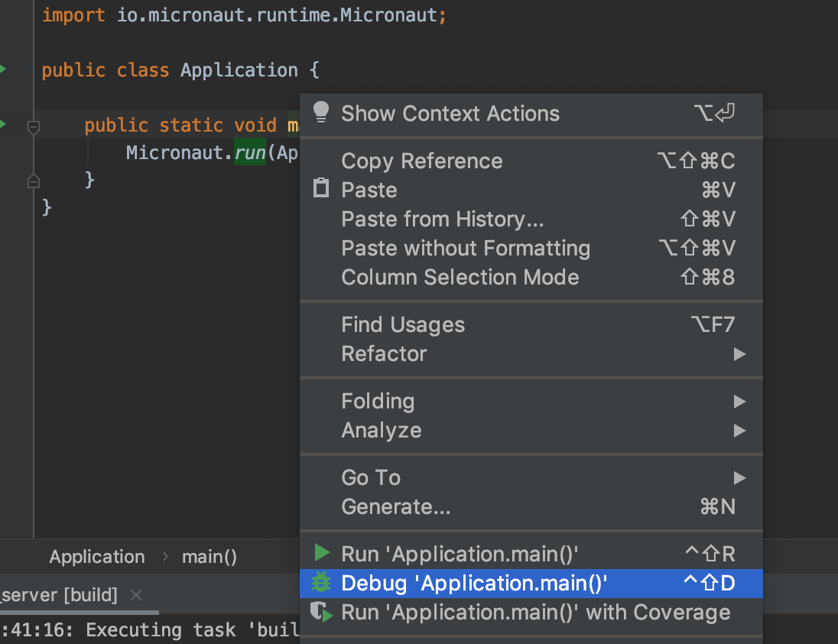Select Paste without Formatting
The height and width of the screenshot is (644, 838).
(531, 248)
